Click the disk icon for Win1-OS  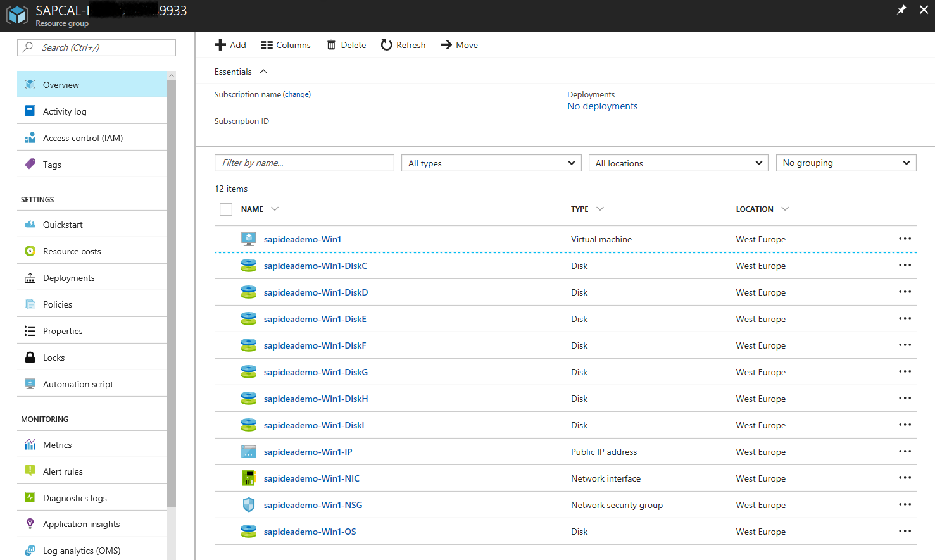(249, 531)
